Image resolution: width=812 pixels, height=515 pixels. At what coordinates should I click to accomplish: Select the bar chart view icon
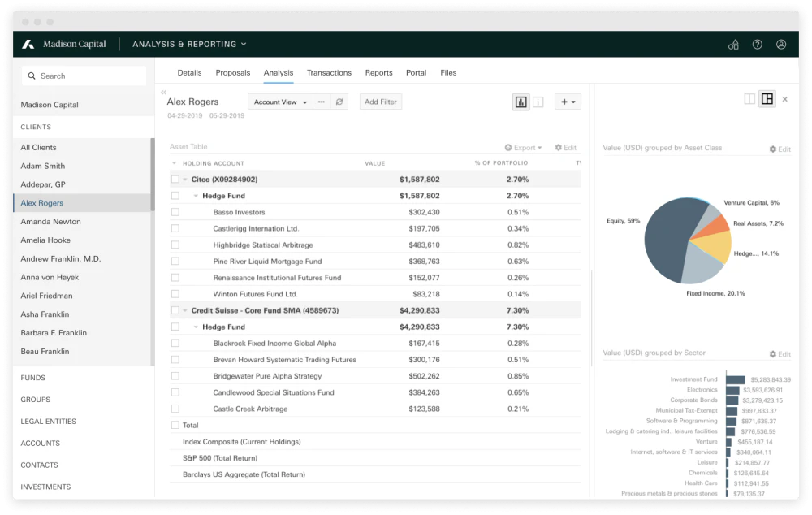(522, 101)
